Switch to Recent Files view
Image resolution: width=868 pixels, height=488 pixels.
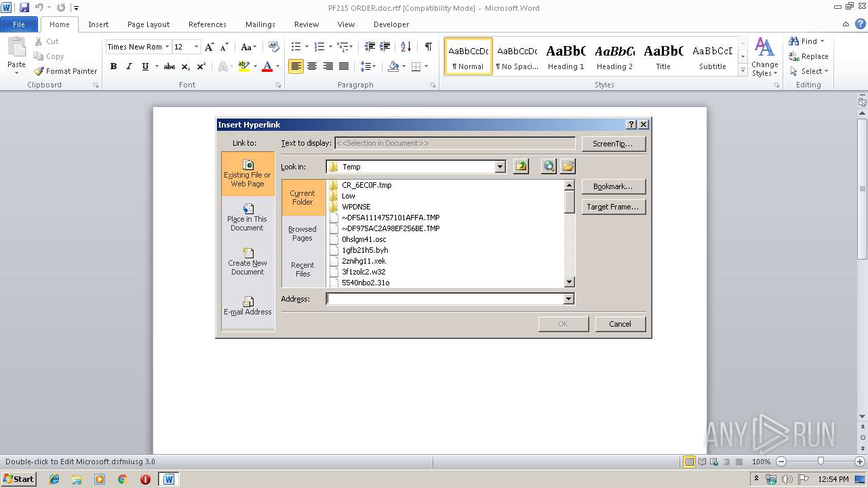click(x=303, y=269)
